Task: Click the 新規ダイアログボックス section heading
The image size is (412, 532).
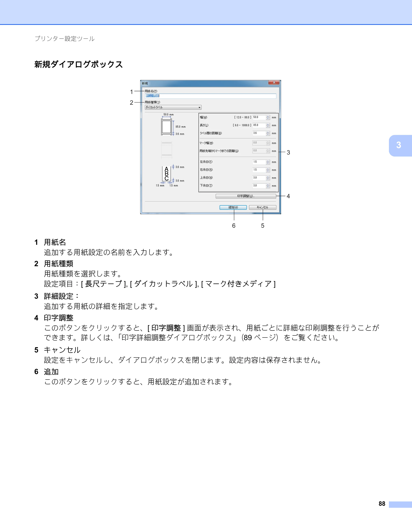Action: point(78,64)
